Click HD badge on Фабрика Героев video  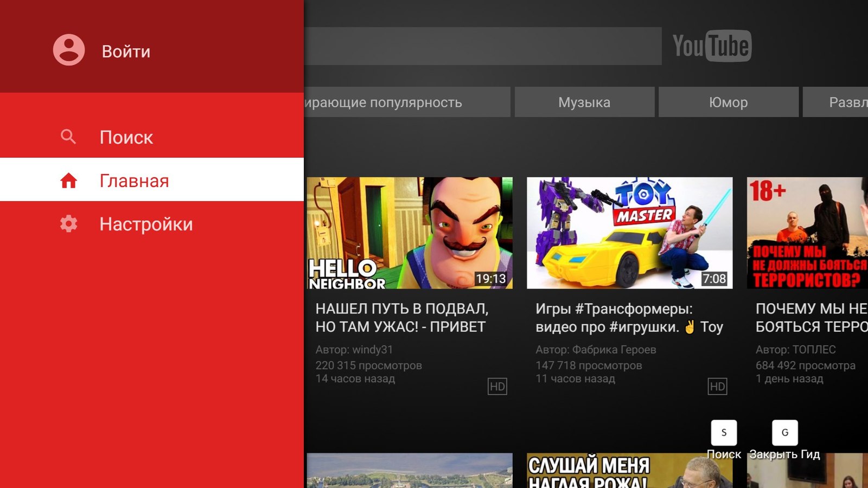click(x=717, y=387)
